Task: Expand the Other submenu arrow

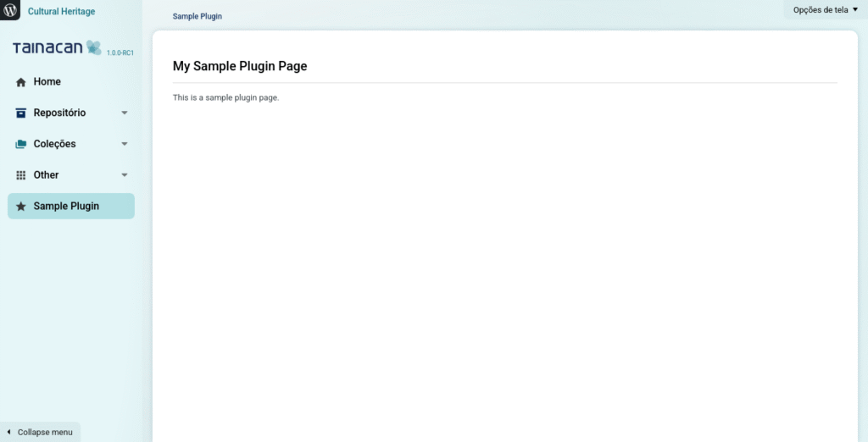Action: click(125, 175)
